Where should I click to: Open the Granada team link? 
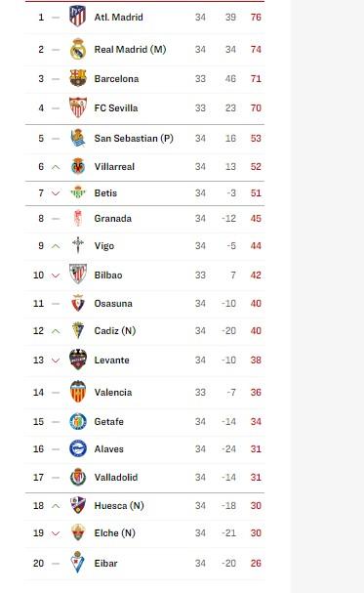pyautogui.click(x=113, y=219)
